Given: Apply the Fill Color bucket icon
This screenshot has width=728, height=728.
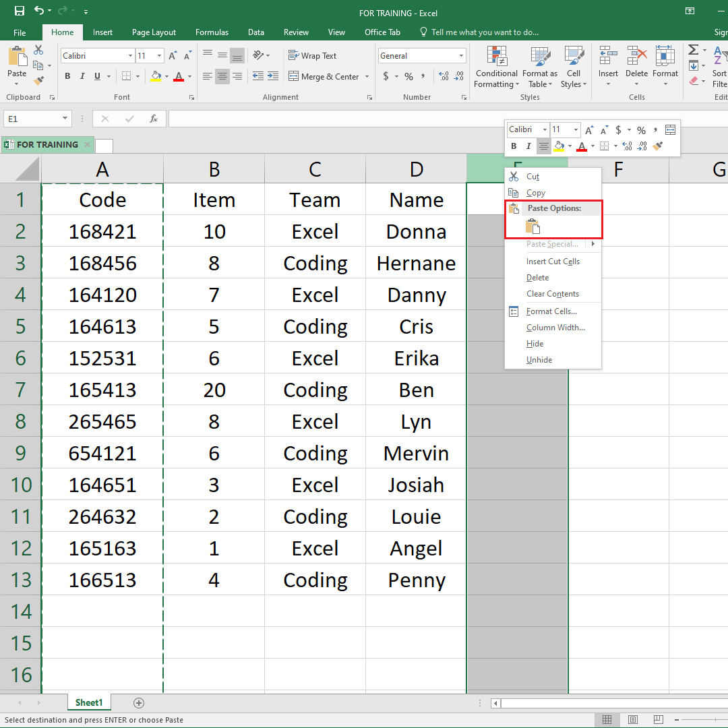Looking at the screenshot, I should coord(156,76).
